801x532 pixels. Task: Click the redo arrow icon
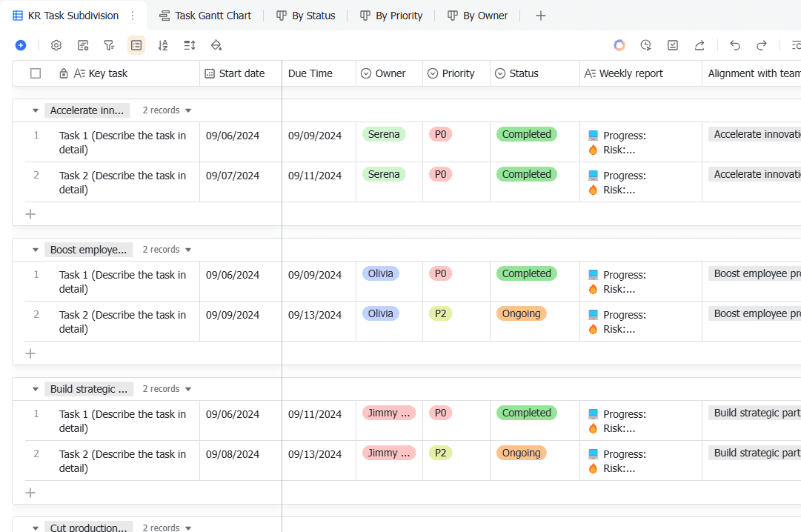pos(762,45)
